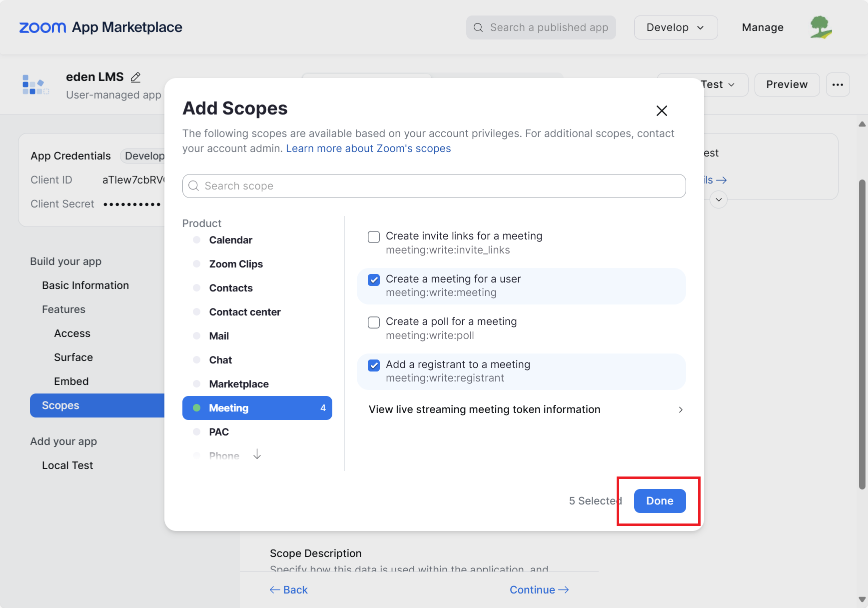Select the Zoom Clips product

[x=236, y=264]
